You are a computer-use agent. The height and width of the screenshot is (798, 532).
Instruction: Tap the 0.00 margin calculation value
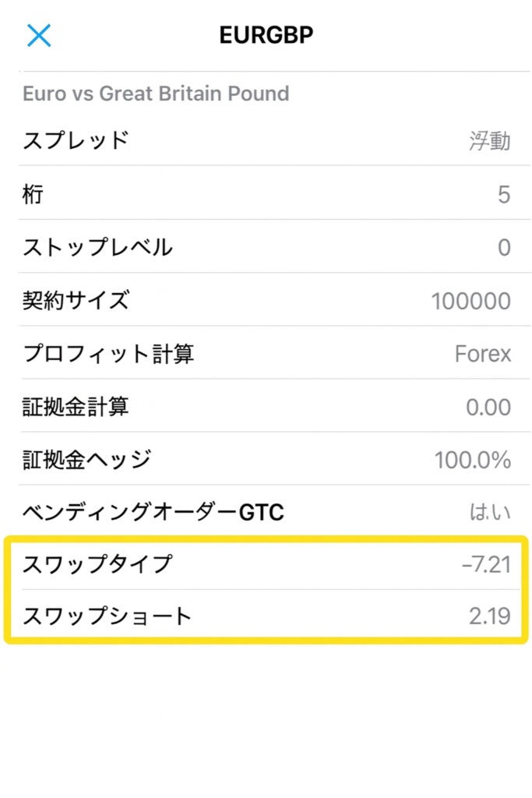click(x=487, y=407)
